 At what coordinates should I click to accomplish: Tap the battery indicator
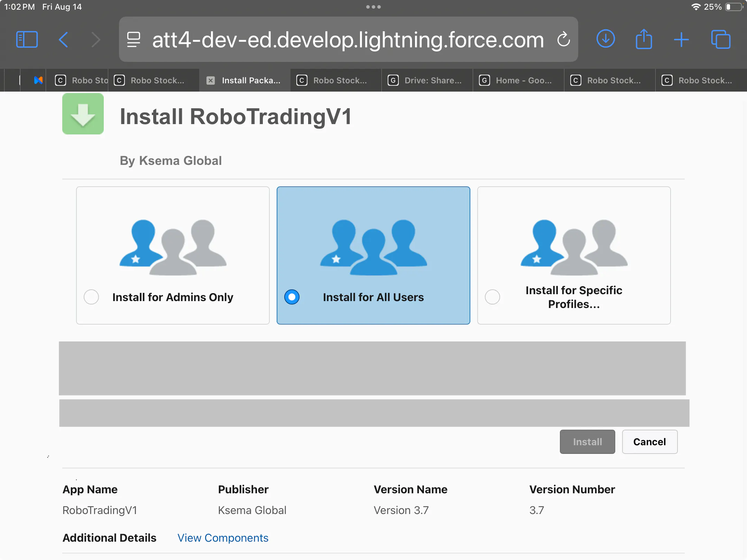tap(734, 7)
